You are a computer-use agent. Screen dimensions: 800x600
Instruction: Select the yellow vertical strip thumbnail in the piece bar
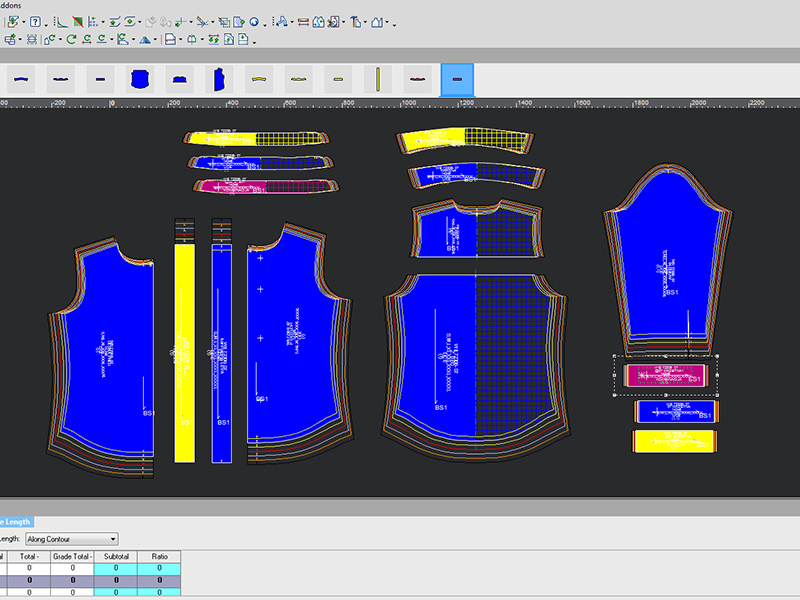pyautogui.click(x=379, y=78)
